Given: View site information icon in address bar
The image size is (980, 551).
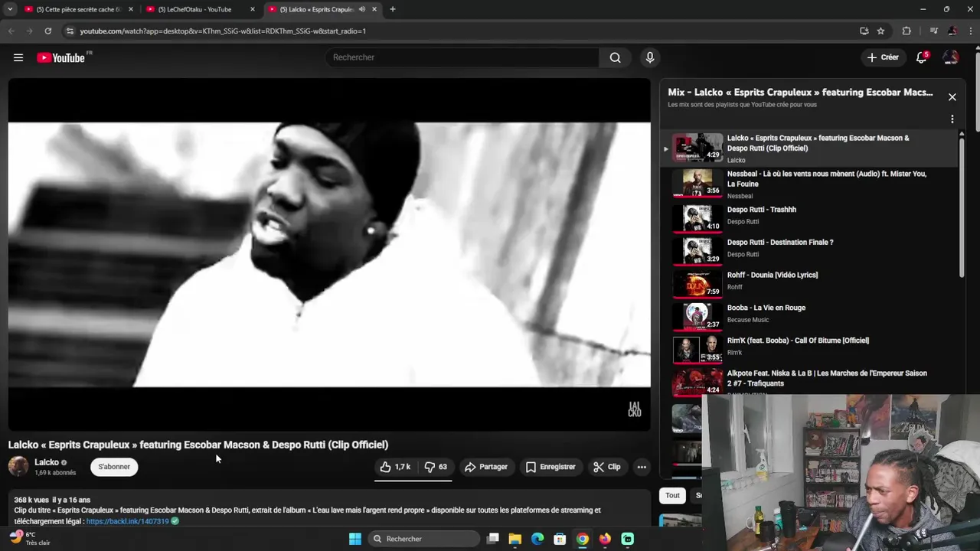Looking at the screenshot, I should 70,31.
